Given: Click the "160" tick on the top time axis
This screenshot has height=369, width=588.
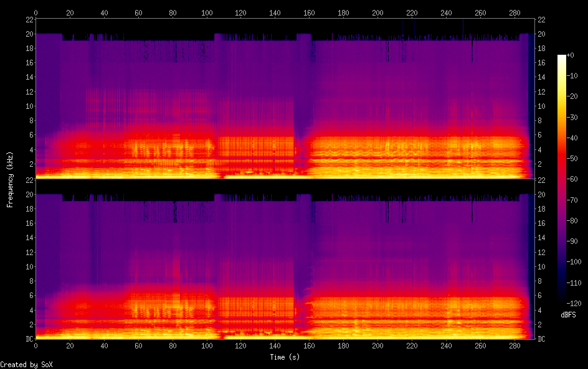Looking at the screenshot, I should 309,12.
